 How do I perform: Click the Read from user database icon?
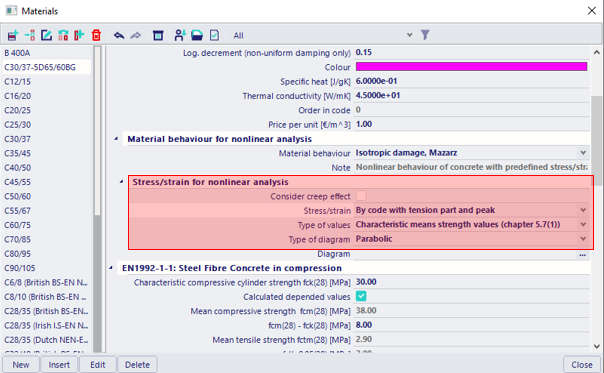[180, 35]
